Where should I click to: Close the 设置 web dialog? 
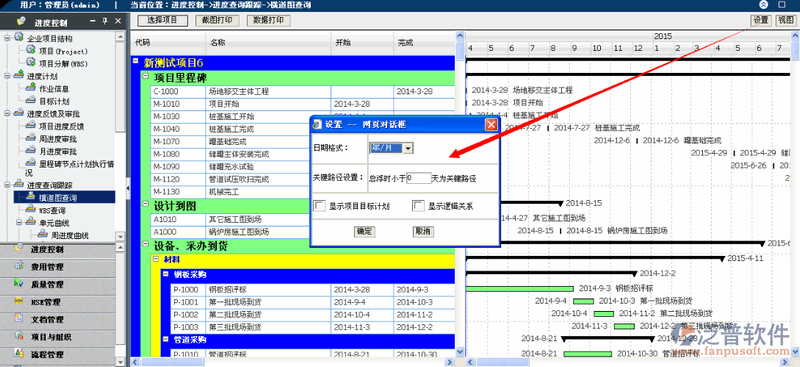pos(490,124)
